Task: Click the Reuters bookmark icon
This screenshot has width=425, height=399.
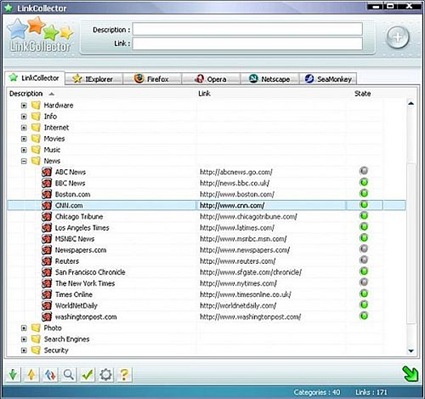Action: click(x=47, y=261)
